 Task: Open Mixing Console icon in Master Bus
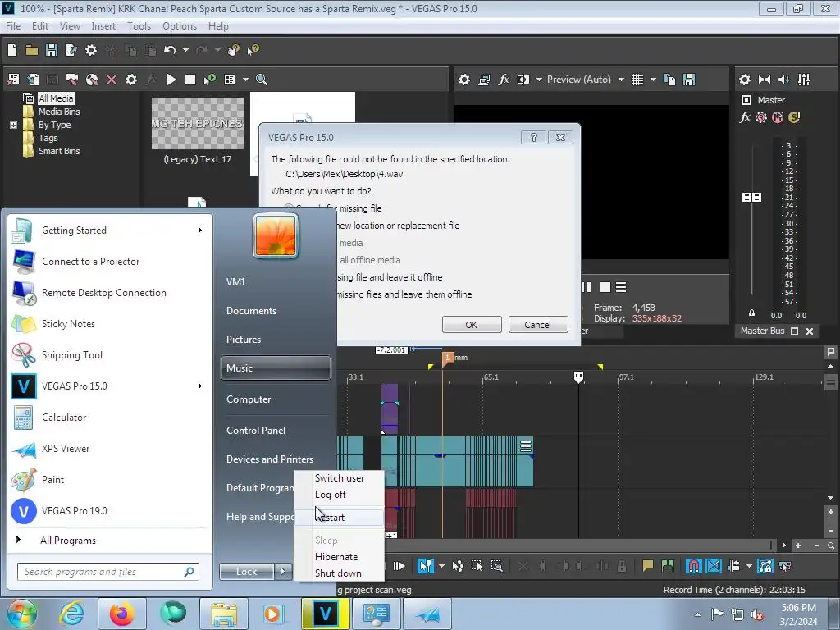804,80
